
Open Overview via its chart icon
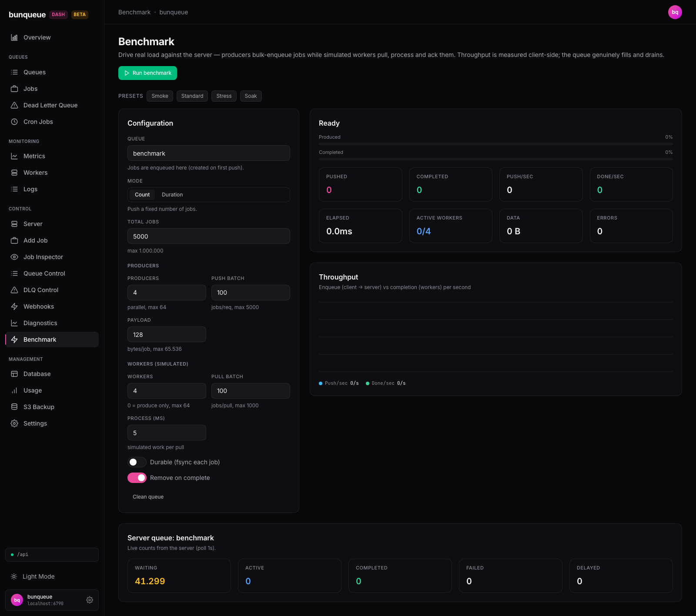click(x=14, y=37)
